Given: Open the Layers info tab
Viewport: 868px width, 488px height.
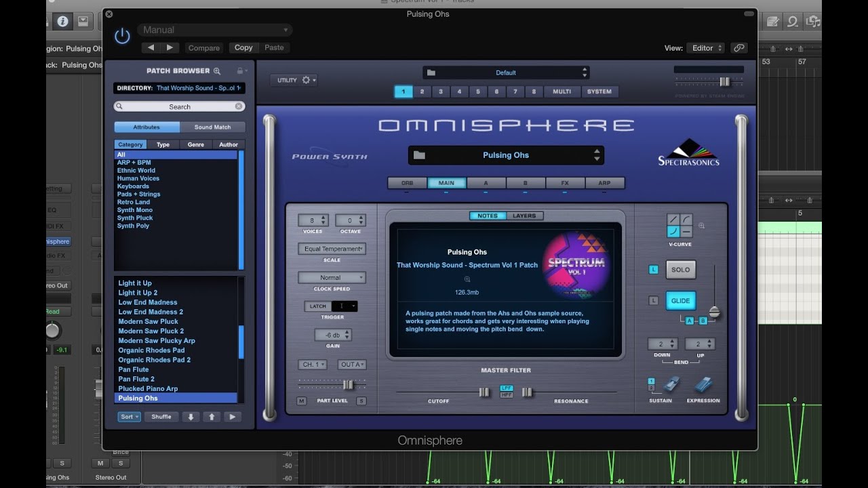Looking at the screenshot, I should pyautogui.click(x=524, y=216).
